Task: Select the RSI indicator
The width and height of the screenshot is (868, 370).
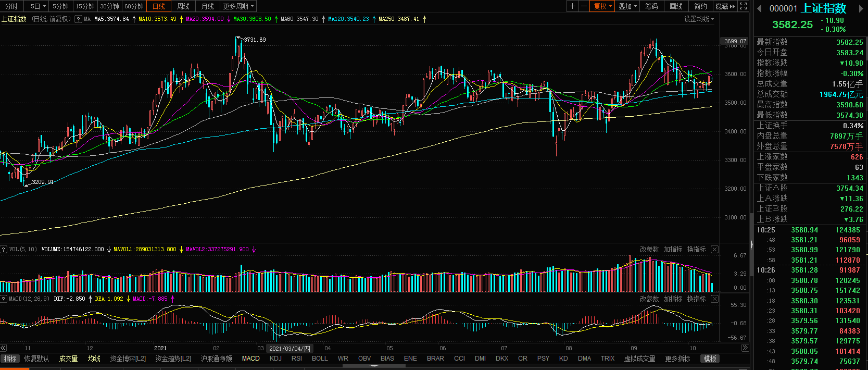Action: point(297,359)
